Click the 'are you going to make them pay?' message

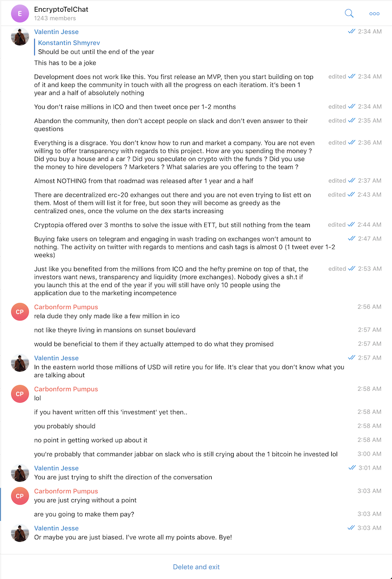pyautogui.click(x=84, y=514)
